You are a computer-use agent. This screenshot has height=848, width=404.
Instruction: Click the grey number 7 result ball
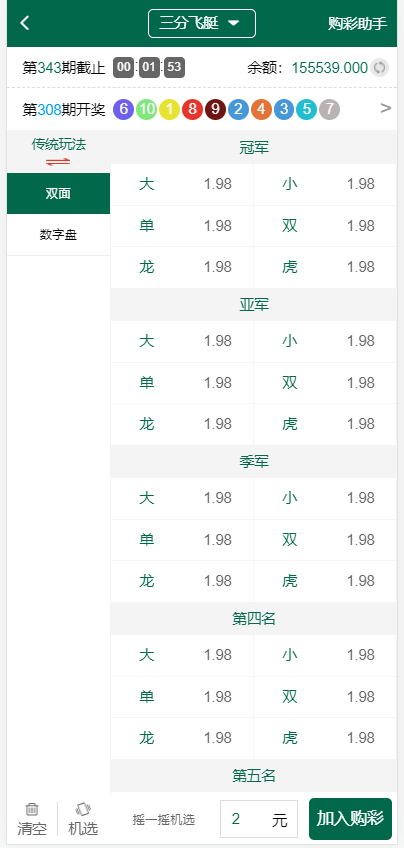coord(329,109)
